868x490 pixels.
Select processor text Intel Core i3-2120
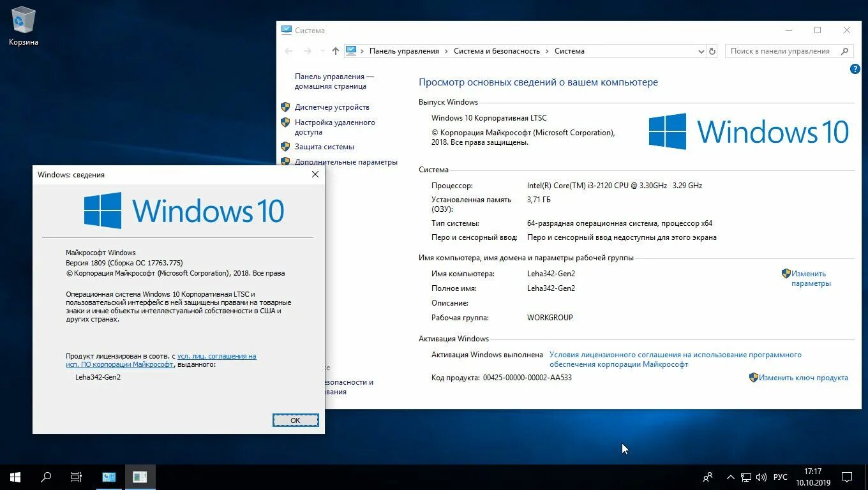pos(614,186)
